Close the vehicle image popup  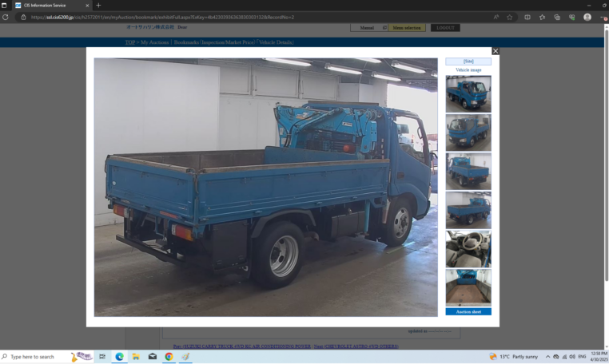click(496, 51)
